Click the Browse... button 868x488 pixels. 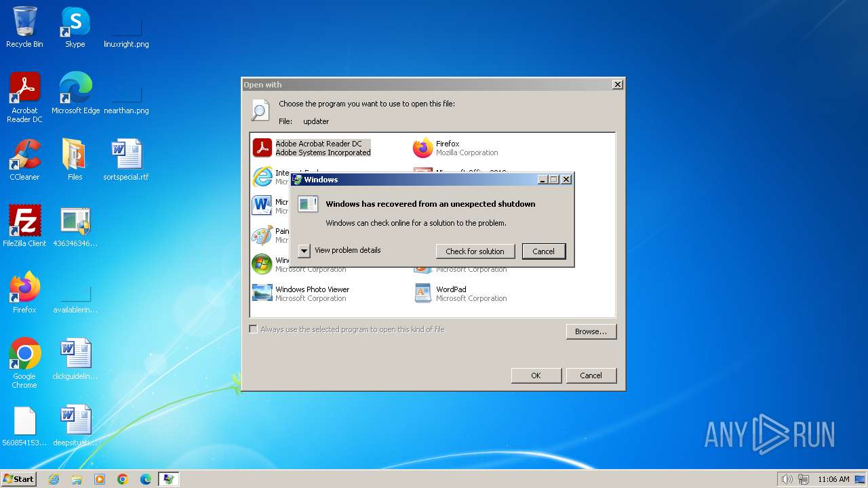tap(591, 331)
